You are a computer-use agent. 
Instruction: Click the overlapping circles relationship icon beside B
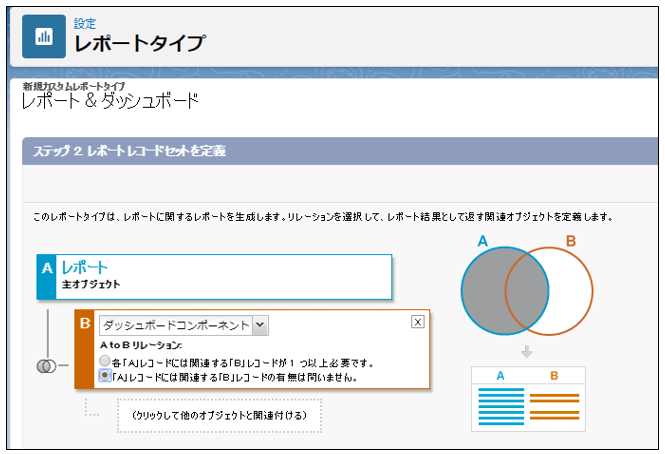[x=46, y=366]
